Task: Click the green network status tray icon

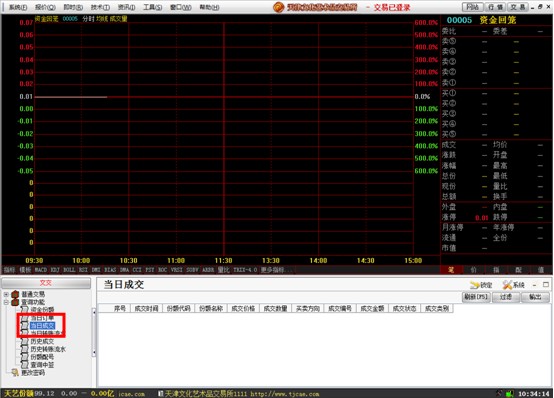Action: (510, 393)
